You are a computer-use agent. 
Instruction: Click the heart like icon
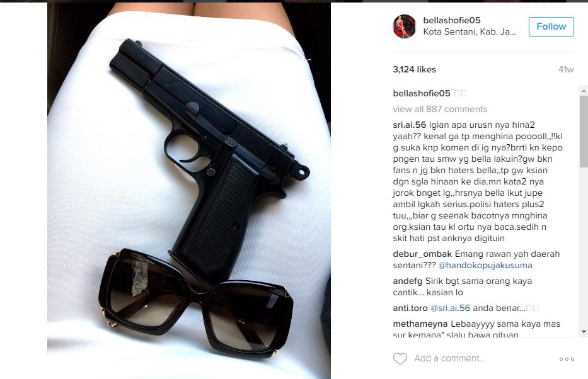(400, 359)
